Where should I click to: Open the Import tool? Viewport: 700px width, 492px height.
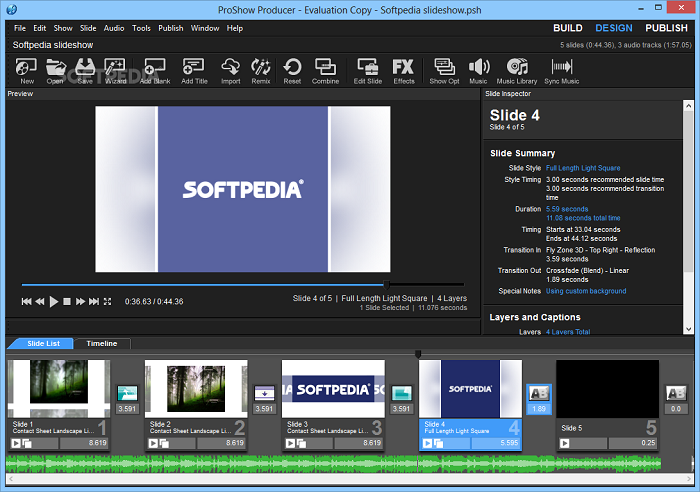pos(230,71)
